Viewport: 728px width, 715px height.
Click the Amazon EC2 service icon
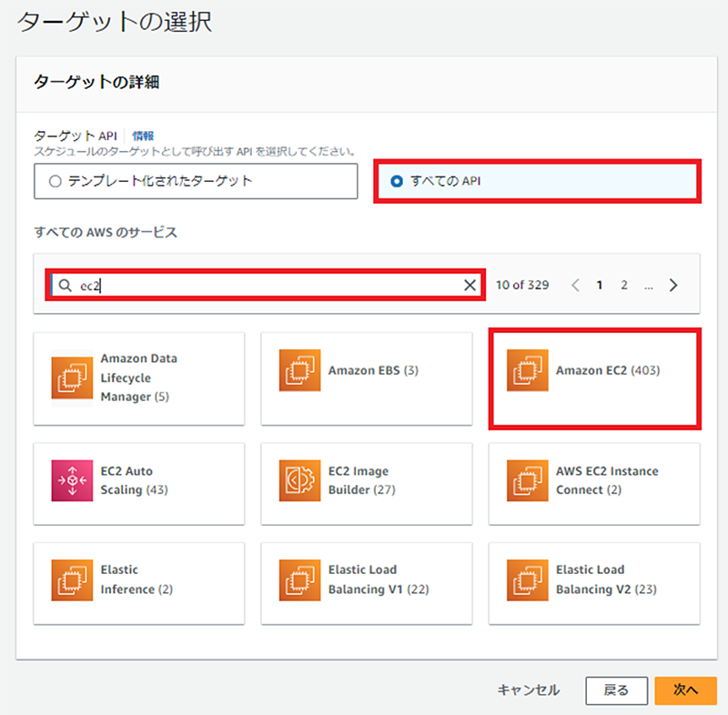click(x=528, y=370)
